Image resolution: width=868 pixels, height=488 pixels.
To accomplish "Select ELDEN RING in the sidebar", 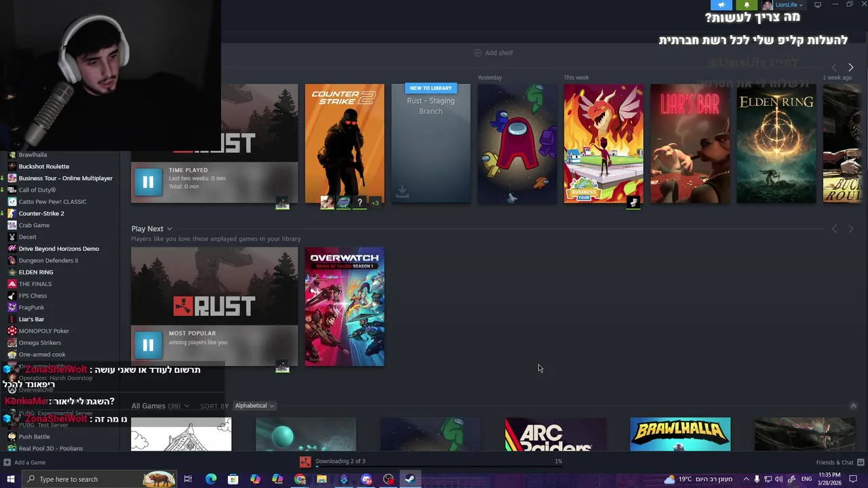I will pos(36,272).
